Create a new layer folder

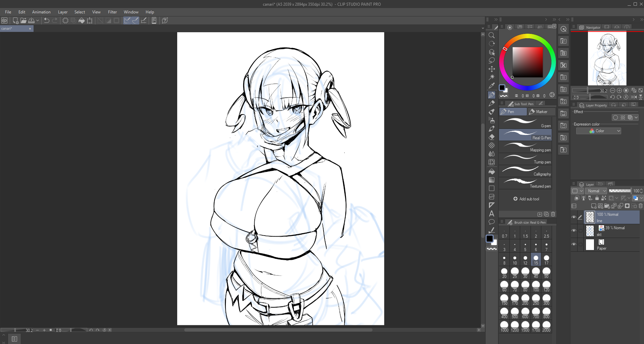point(607,206)
